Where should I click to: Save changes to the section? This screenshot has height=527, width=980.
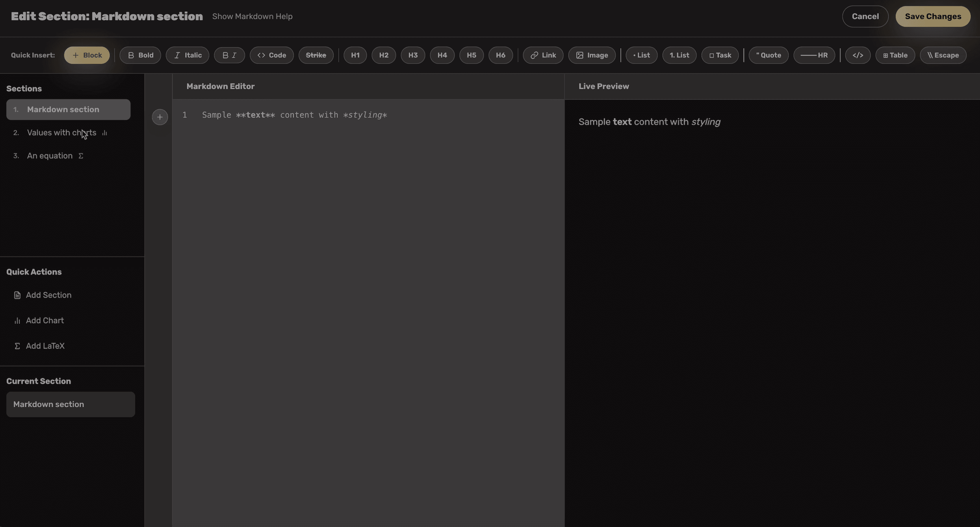click(x=933, y=16)
